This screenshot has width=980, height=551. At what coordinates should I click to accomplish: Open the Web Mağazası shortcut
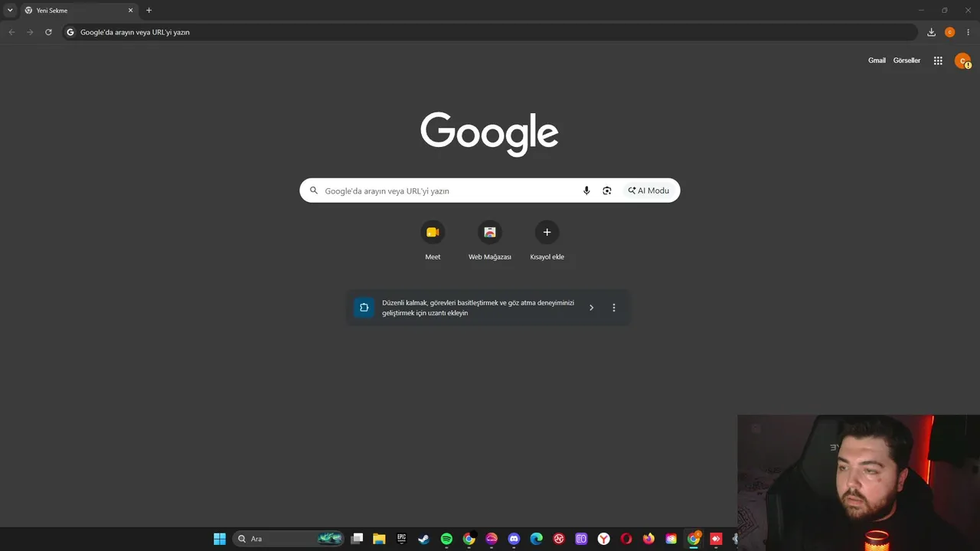[x=490, y=241]
